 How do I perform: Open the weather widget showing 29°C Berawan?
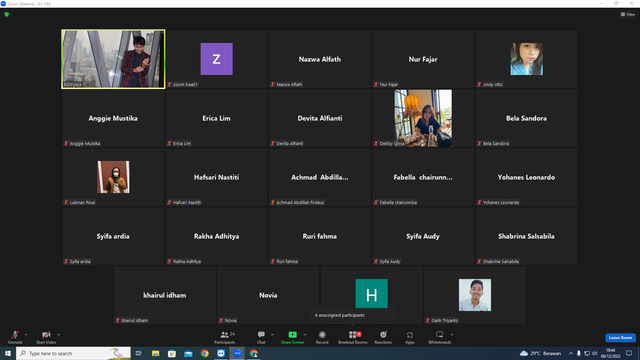pos(541,353)
